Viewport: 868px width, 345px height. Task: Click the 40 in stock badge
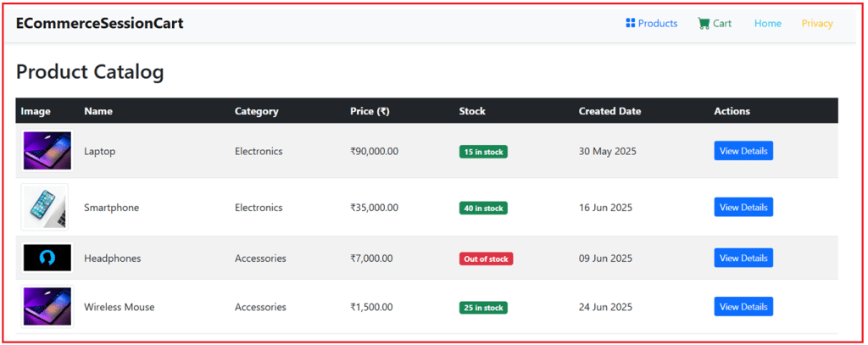click(483, 208)
